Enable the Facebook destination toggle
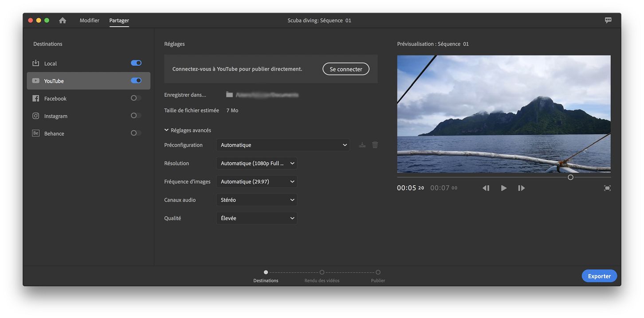Image resolution: width=644 pixels, height=318 pixels. coord(135,98)
